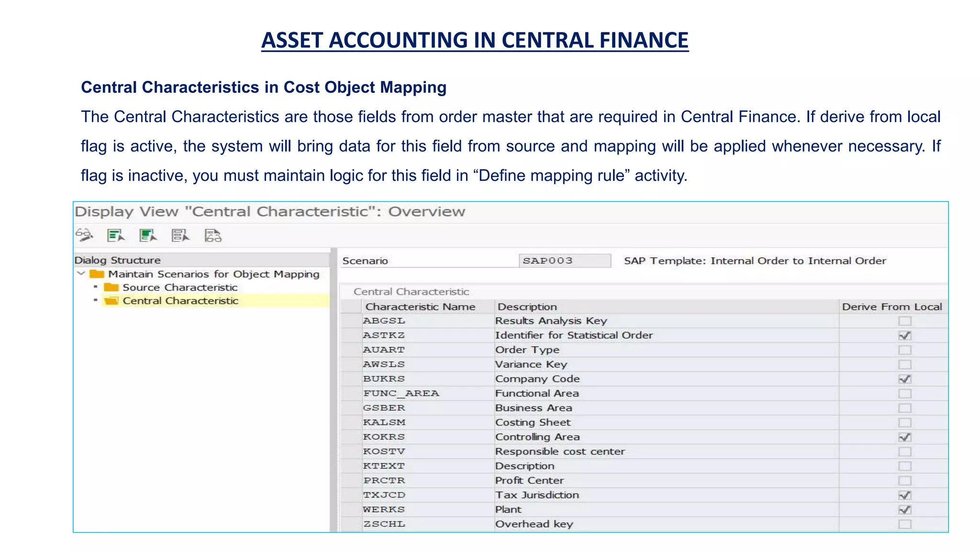Click the vertical splitter beside Dialog Structure
Viewport: 980px width, 551px height.
334,390
